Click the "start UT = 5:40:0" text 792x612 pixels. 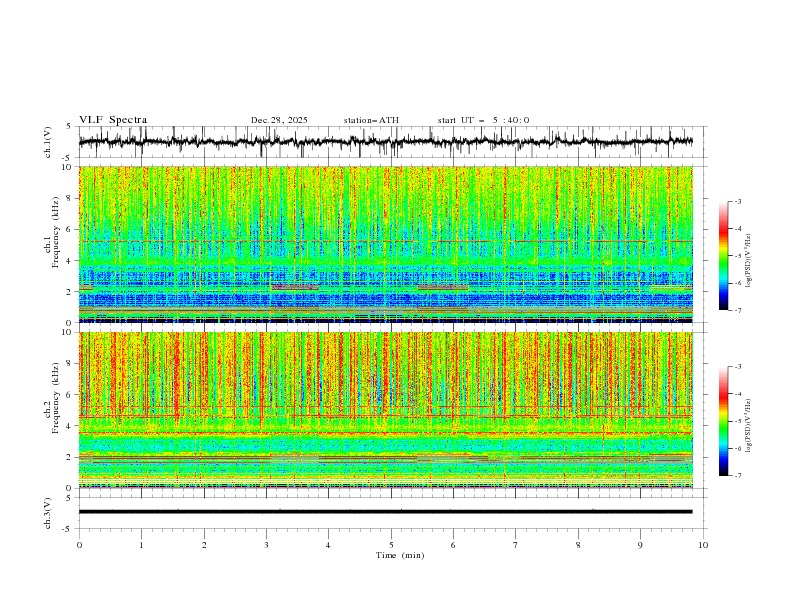tap(483, 120)
